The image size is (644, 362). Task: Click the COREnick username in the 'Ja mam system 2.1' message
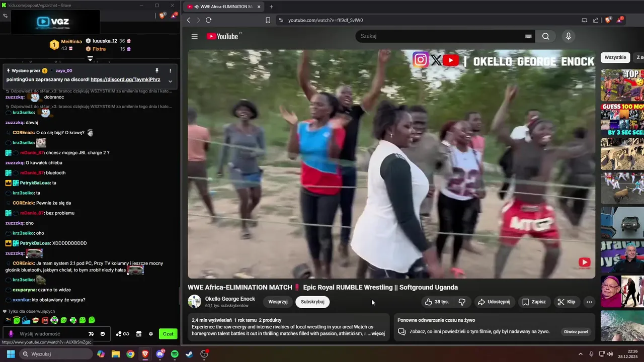(24, 263)
